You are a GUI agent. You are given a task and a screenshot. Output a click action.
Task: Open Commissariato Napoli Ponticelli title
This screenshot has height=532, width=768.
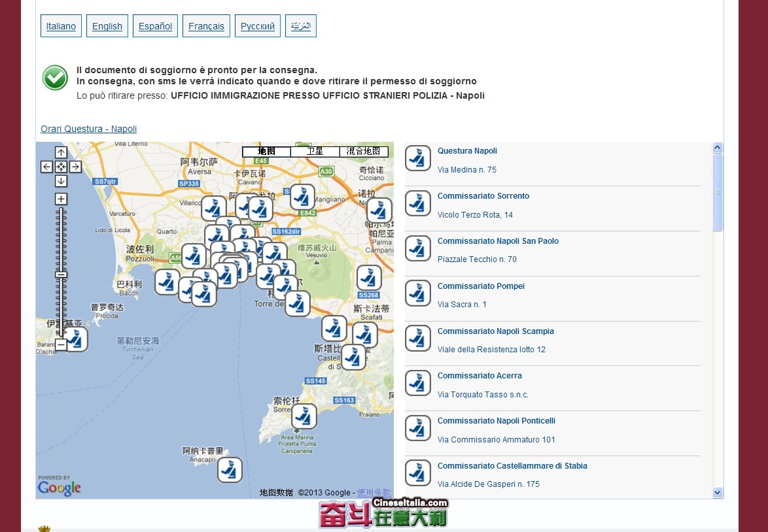[x=496, y=420]
